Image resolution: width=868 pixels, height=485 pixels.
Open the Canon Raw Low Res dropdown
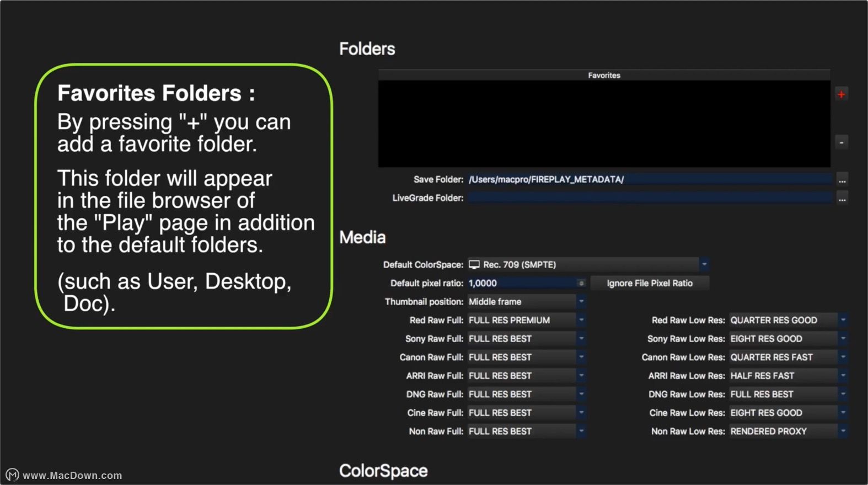(x=788, y=358)
